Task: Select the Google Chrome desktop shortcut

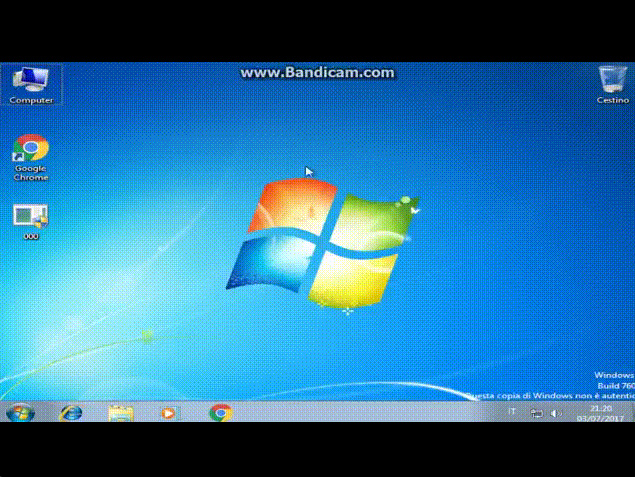Action: 31,158
